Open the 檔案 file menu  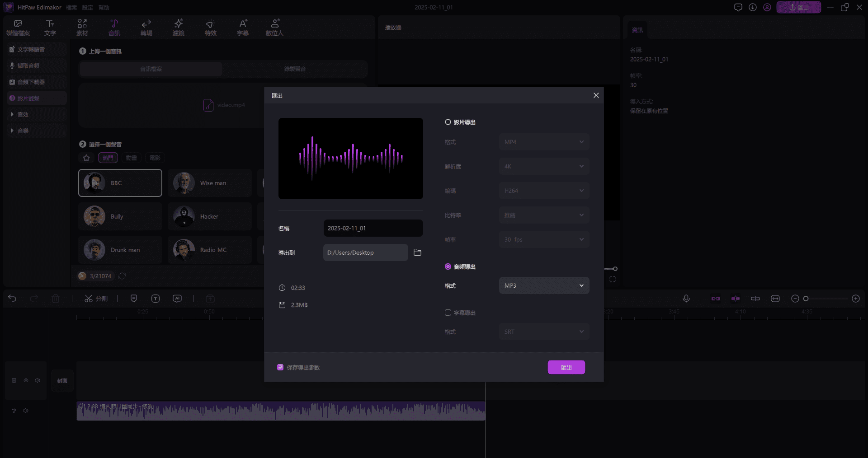71,7
